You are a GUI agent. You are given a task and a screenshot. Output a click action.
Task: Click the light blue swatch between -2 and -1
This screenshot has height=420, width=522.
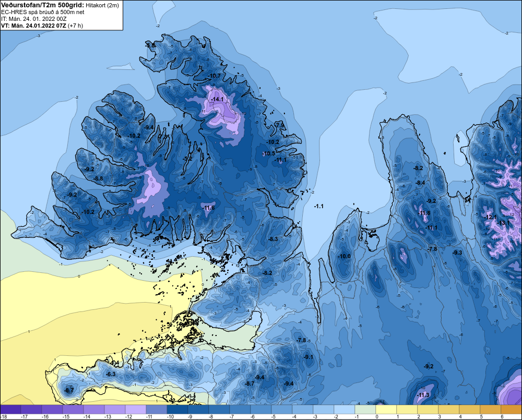344,410
